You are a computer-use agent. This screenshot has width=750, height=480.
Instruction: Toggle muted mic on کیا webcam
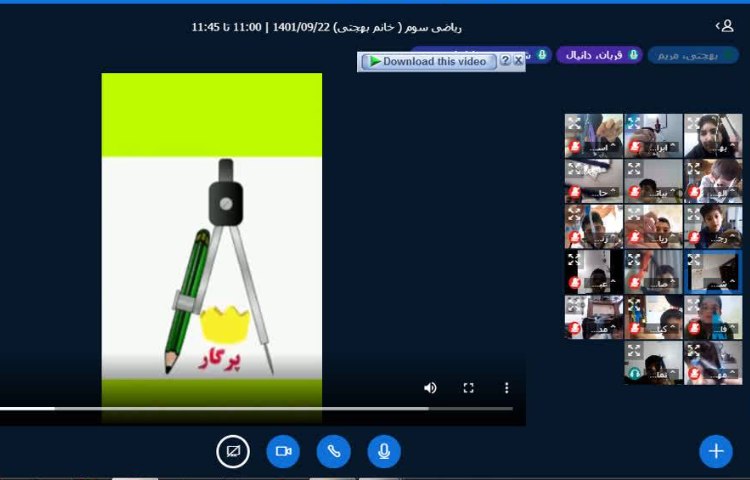point(635,328)
